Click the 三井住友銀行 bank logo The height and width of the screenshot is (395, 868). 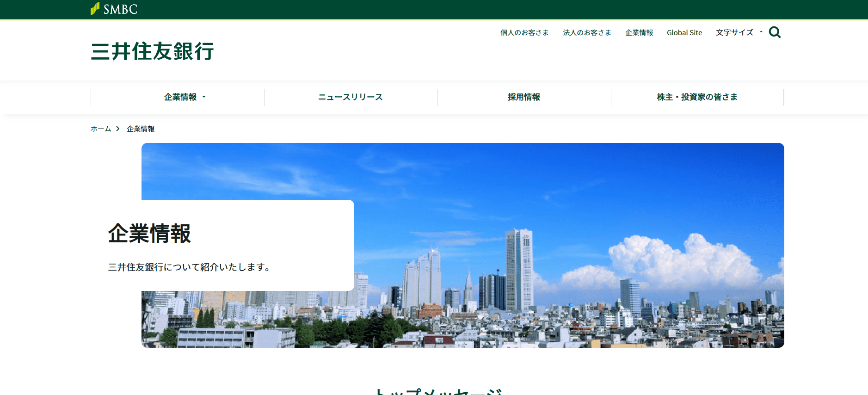click(152, 51)
